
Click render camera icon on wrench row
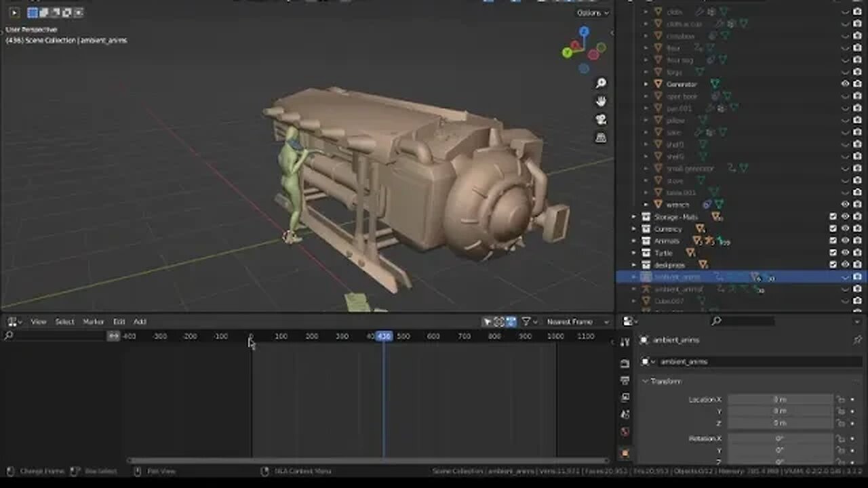coord(857,205)
